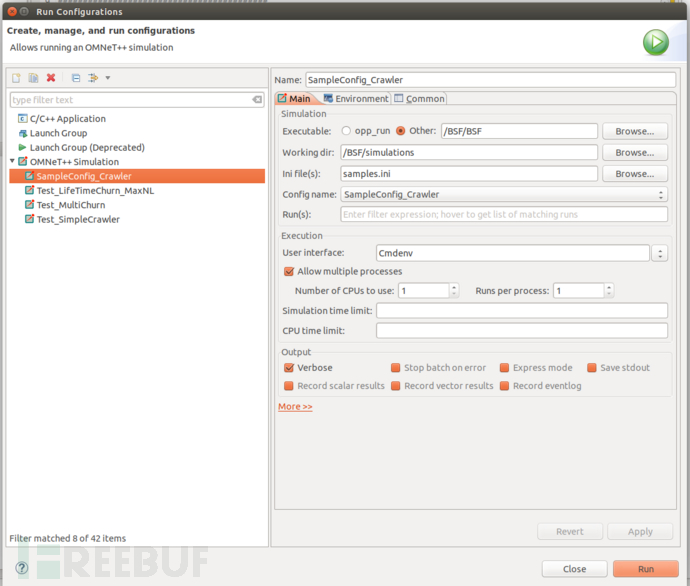
Task: Click the CPU time limit field
Action: coord(522,330)
